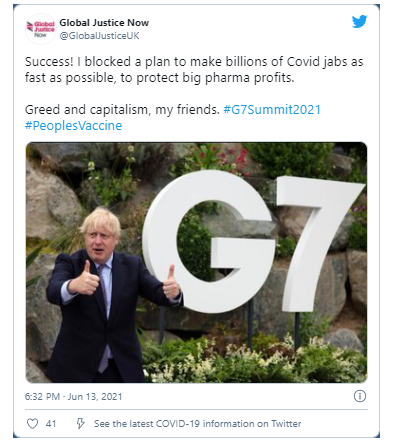Open the #G7Summit2021 hashtag
Viewport: 395px width, 444px height.
(x=272, y=110)
